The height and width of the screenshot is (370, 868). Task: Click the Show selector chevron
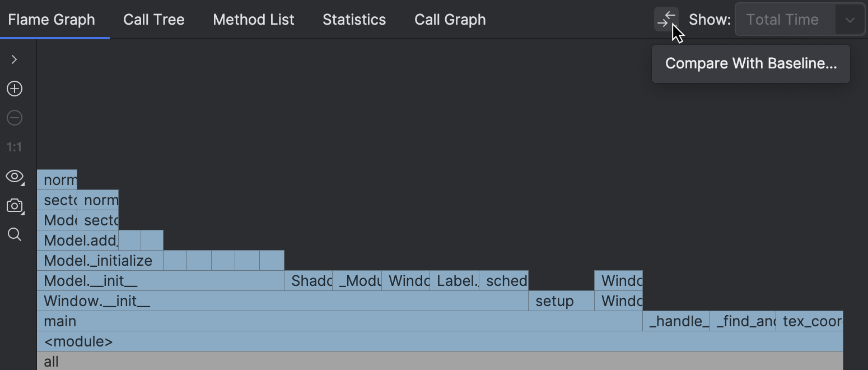click(851, 19)
